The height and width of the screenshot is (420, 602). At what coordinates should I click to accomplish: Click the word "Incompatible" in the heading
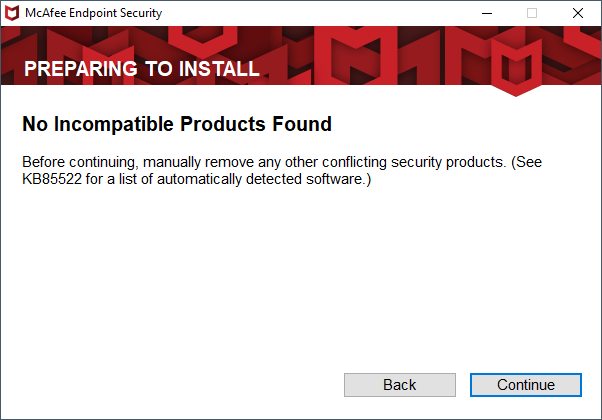pyautogui.click(x=114, y=124)
